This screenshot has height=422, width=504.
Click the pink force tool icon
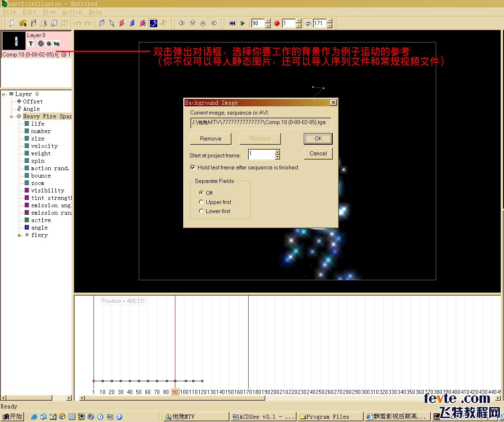(143, 23)
